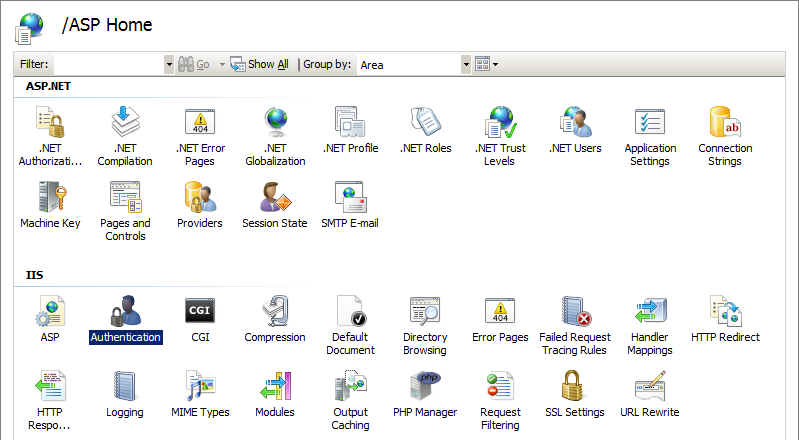Image resolution: width=799 pixels, height=440 pixels.
Task: Open the .NET Compilation feature
Action: [x=125, y=136]
